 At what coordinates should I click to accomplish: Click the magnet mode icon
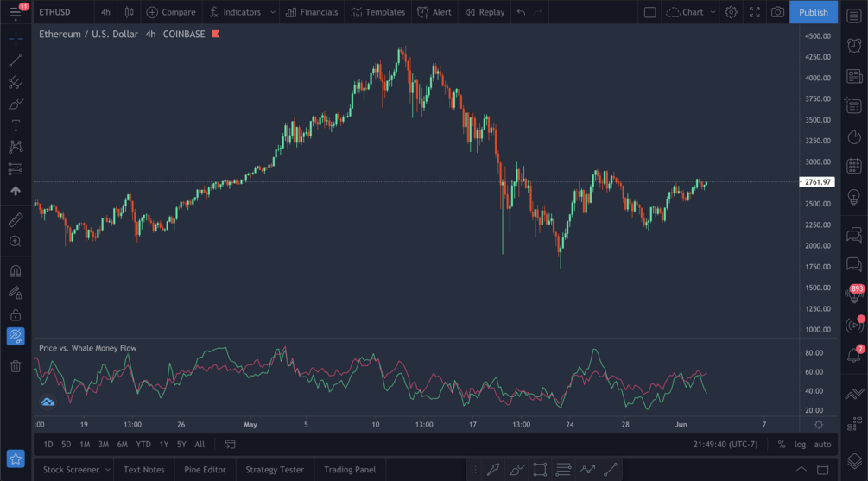tap(16, 271)
